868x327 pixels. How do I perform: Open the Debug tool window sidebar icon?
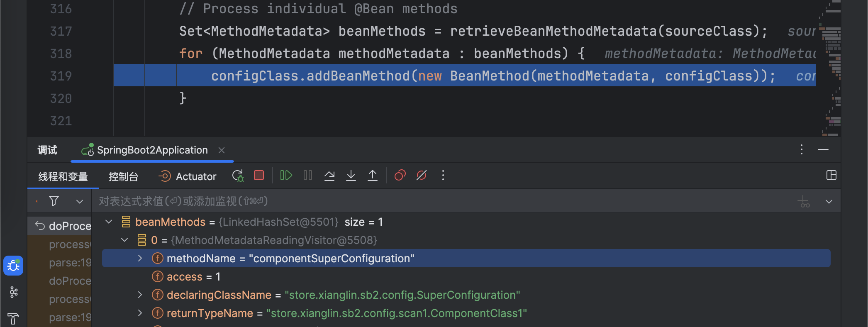pos(13,266)
